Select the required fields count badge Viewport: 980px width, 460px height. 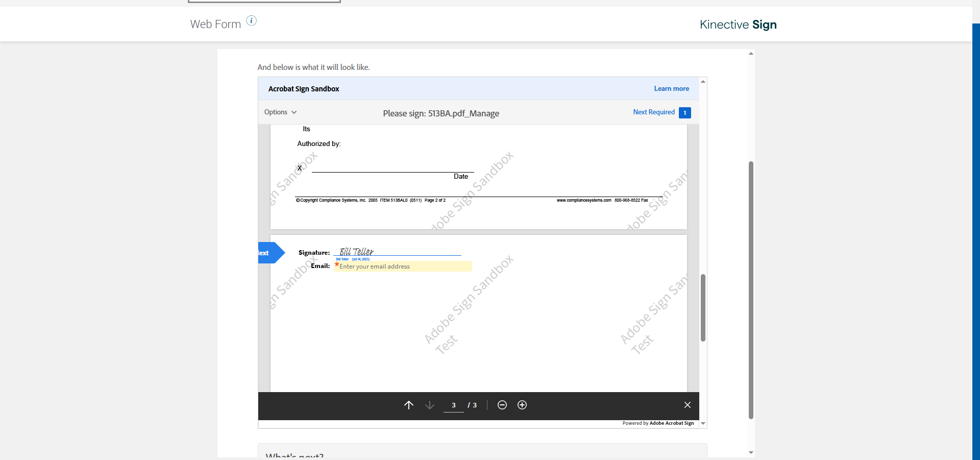click(x=685, y=113)
